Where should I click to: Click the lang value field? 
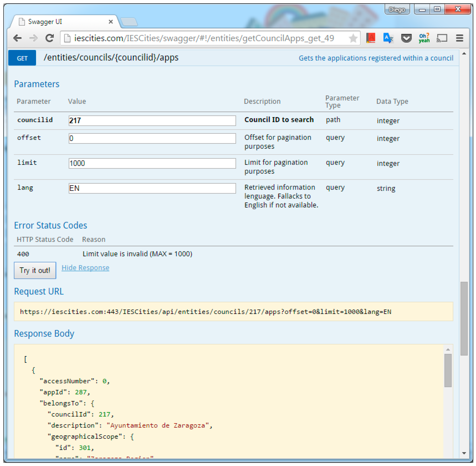pos(152,188)
